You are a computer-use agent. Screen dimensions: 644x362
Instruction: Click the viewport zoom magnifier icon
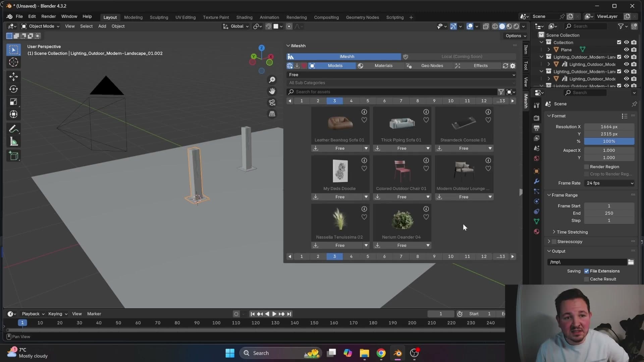pyautogui.click(x=272, y=80)
